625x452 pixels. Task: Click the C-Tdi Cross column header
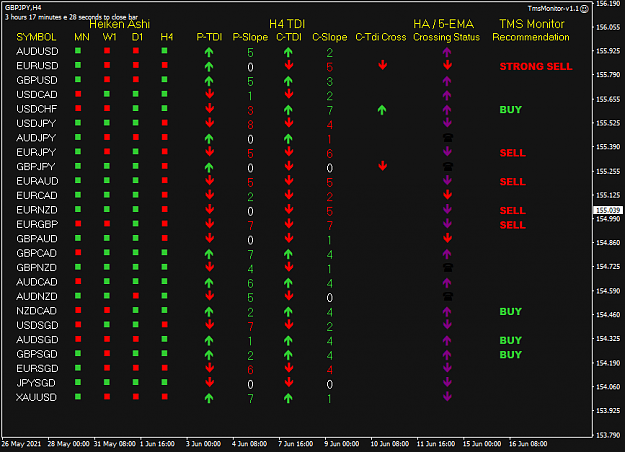click(x=381, y=37)
